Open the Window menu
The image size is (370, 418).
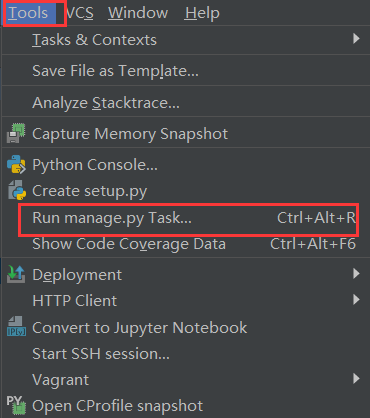click(138, 13)
